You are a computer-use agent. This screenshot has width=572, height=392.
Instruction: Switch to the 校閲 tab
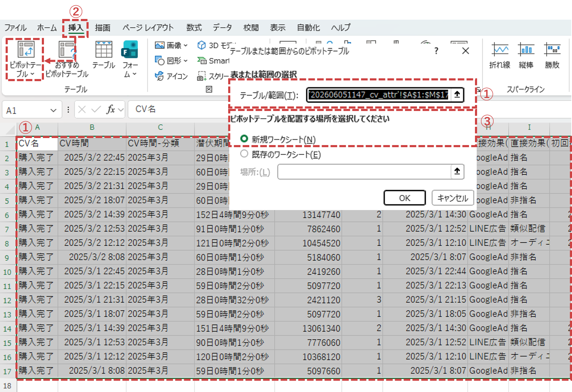[251, 27]
